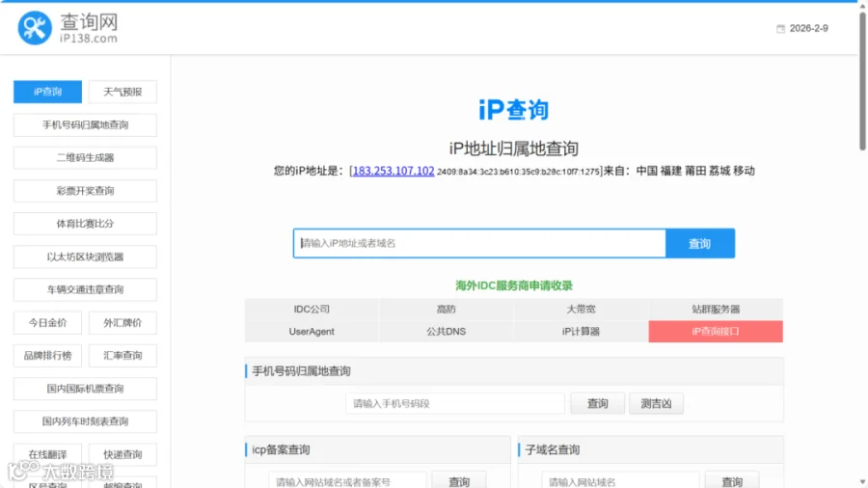This screenshot has height=488, width=868.
Task: Select 快递查询 in sidebar
Action: [x=122, y=454]
